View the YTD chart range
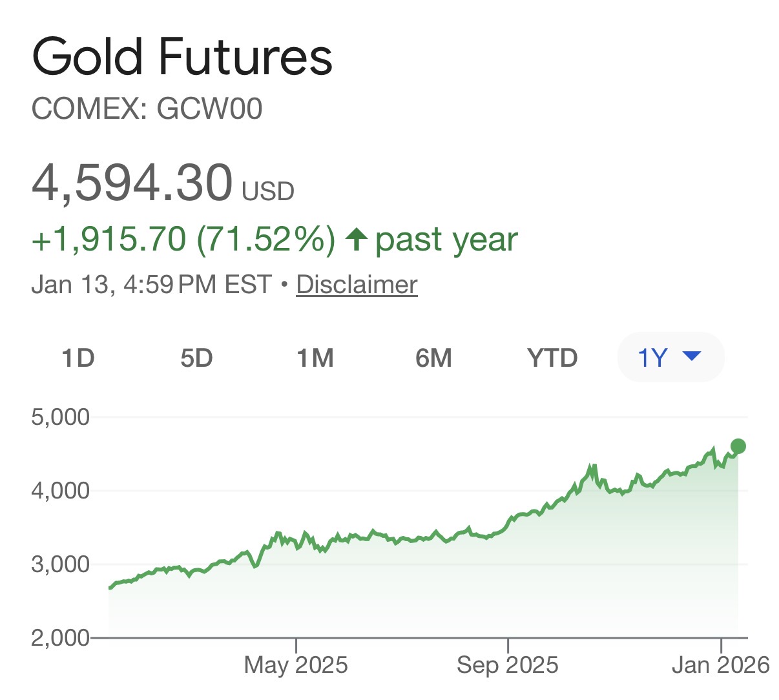Image resolution: width=779 pixels, height=700 pixels. (x=552, y=358)
